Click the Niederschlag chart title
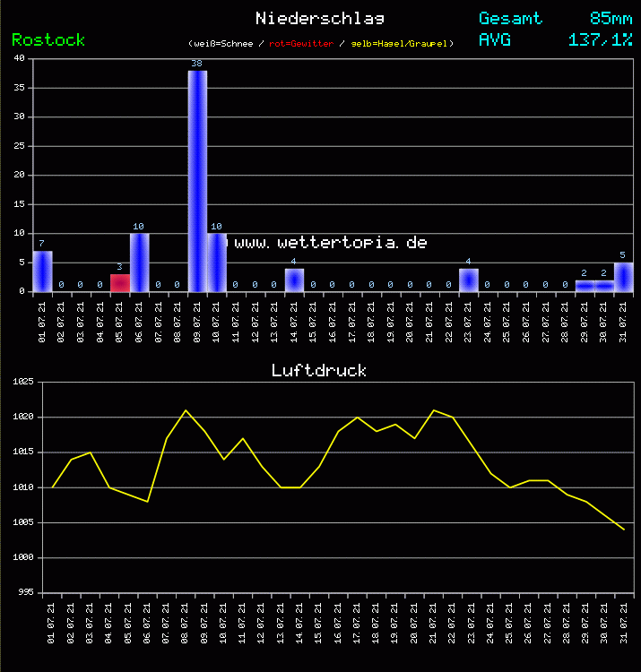641x672 pixels. pos(320,18)
